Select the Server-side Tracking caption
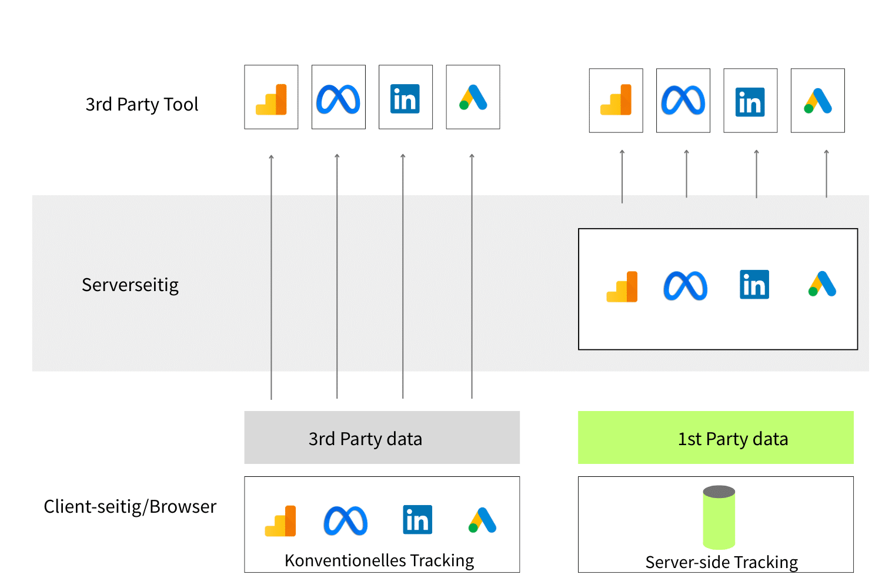This screenshot has height=588, width=882. pos(721,563)
